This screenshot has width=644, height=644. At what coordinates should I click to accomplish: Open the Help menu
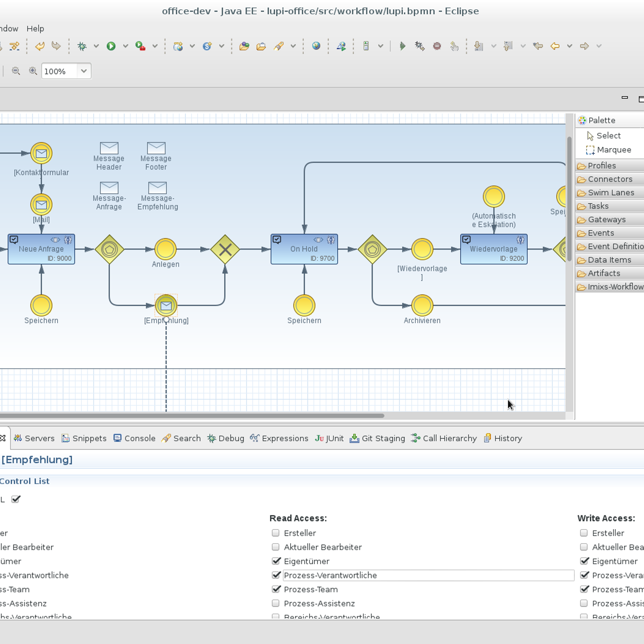(35, 29)
